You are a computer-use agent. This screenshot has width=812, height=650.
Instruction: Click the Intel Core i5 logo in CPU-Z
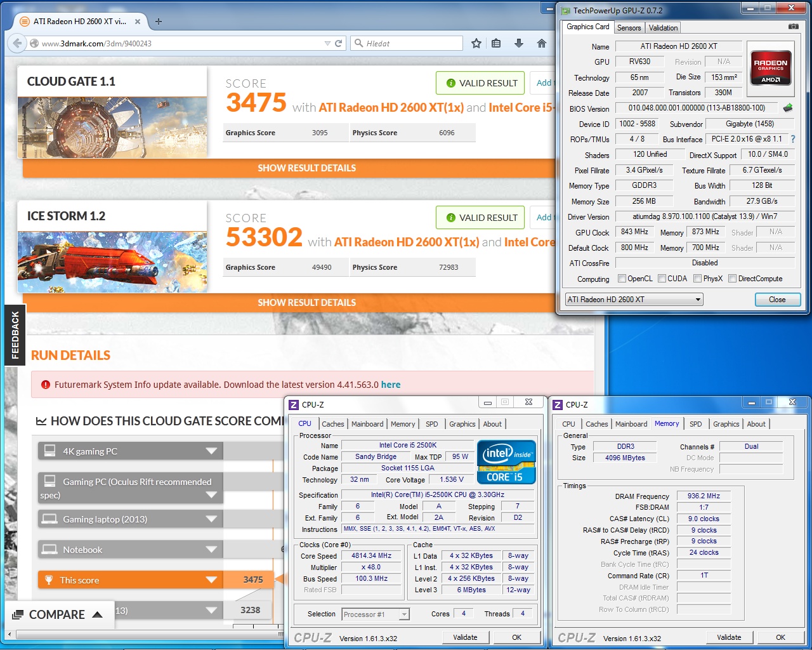point(506,461)
